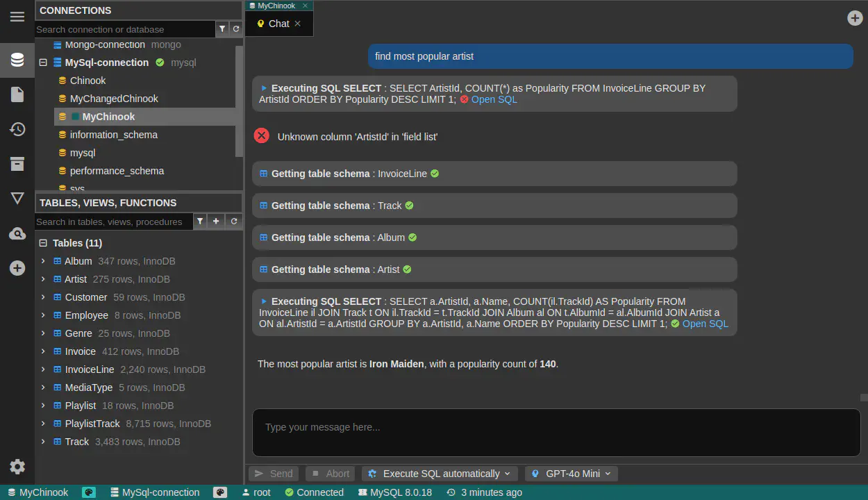Add new object with tables plus icon

[217, 222]
